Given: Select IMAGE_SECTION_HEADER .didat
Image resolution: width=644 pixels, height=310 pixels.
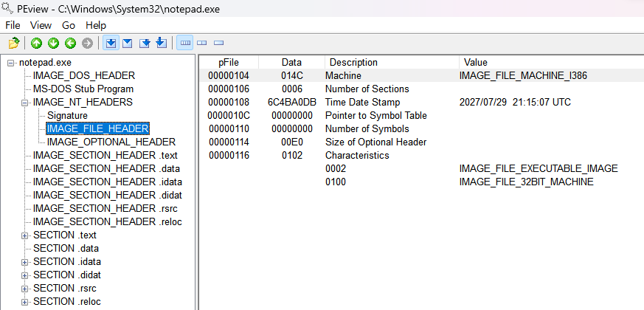Looking at the screenshot, I should coord(108,195).
